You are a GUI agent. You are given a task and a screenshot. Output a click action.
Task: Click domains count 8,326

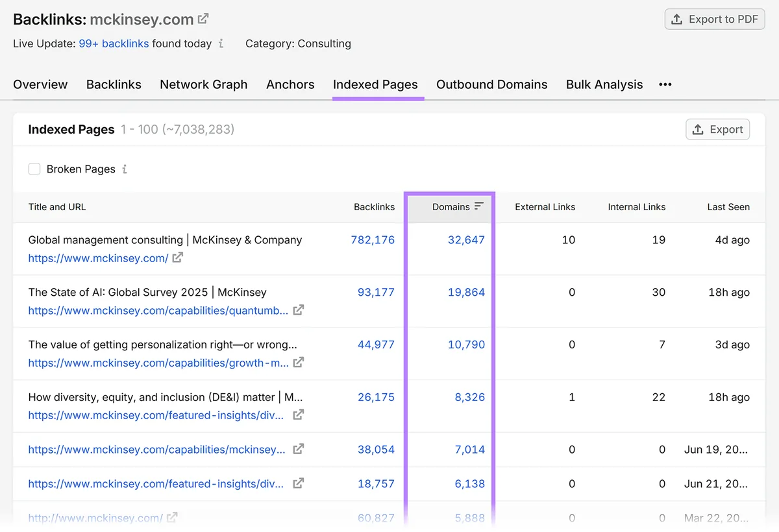[x=470, y=397]
